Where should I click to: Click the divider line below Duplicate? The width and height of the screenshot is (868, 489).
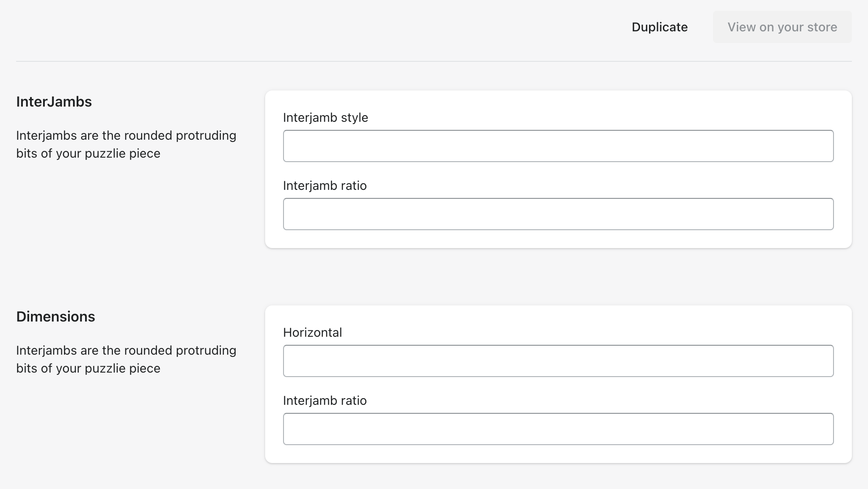(x=434, y=60)
